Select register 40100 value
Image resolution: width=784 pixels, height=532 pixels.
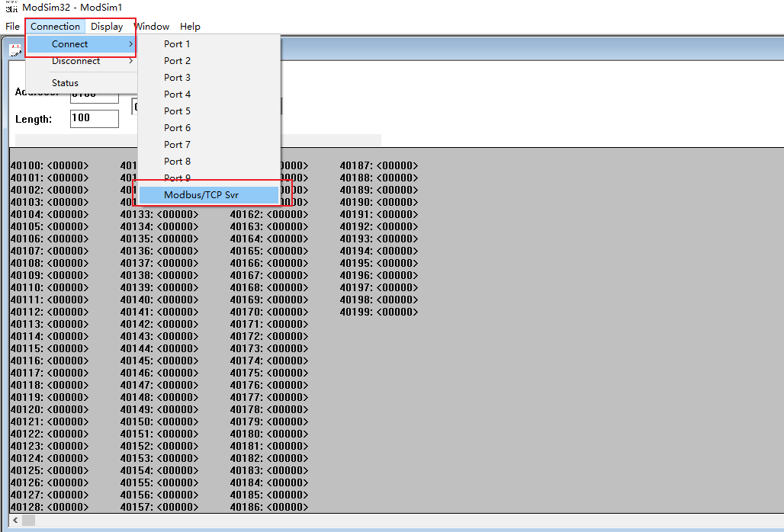[x=67, y=166]
